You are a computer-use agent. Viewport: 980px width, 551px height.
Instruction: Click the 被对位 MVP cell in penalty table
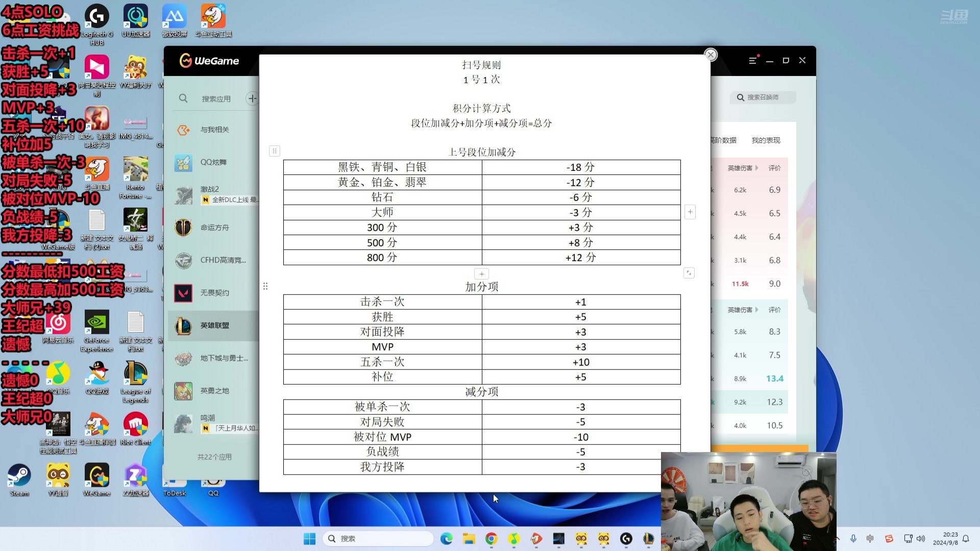pos(382,437)
